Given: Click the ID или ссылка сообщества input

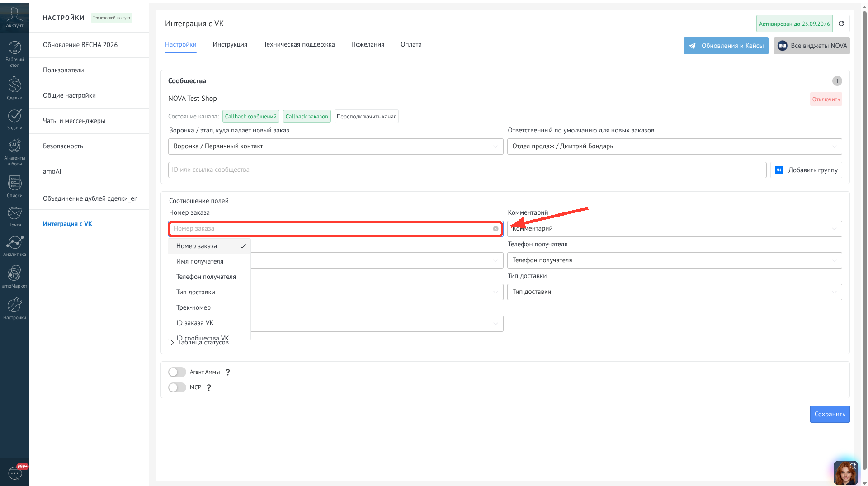Looking at the screenshot, I should pyautogui.click(x=467, y=170).
